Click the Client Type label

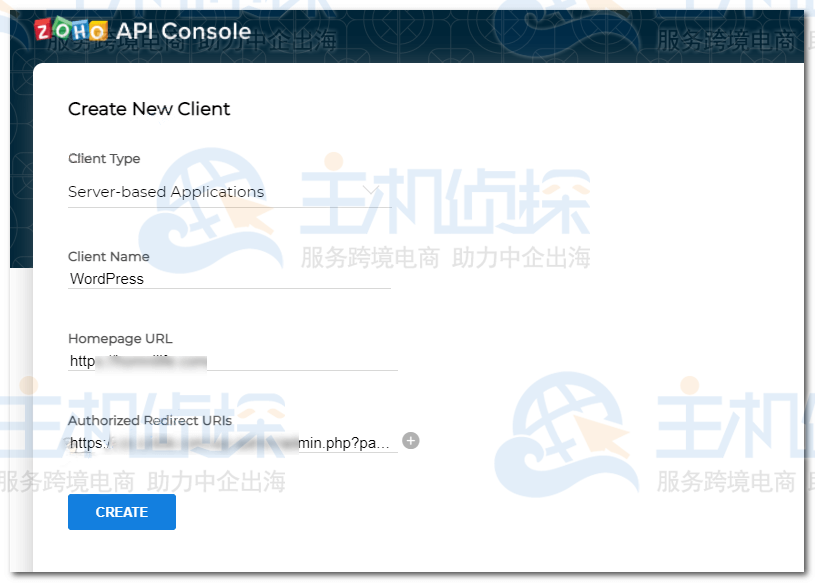pos(104,159)
